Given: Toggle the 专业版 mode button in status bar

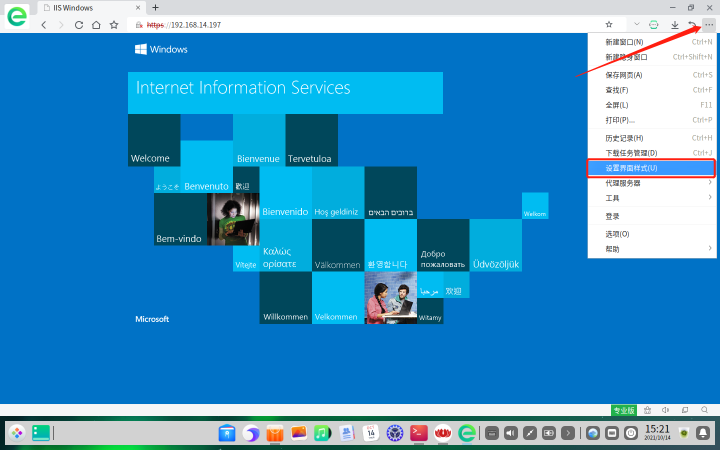Looking at the screenshot, I should pyautogui.click(x=623, y=410).
